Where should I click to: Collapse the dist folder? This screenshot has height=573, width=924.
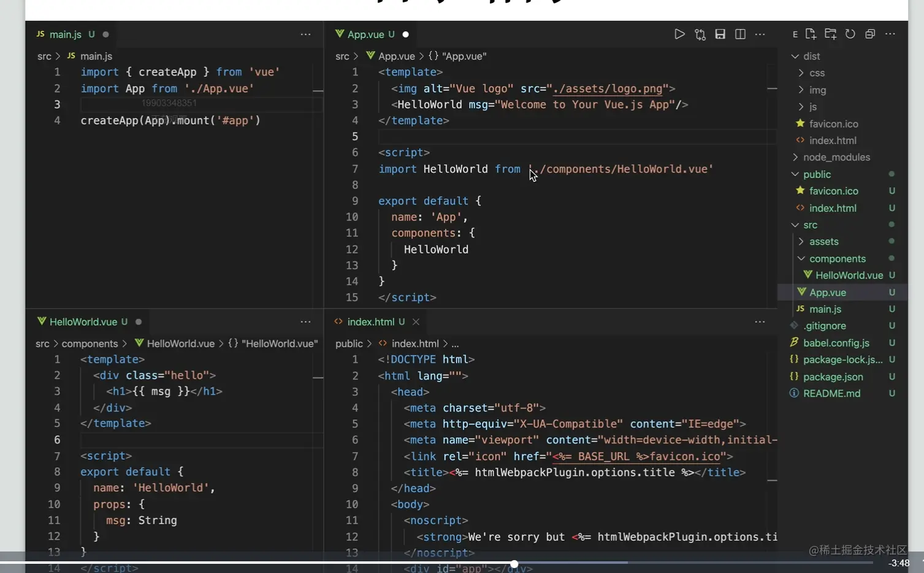[x=795, y=56]
